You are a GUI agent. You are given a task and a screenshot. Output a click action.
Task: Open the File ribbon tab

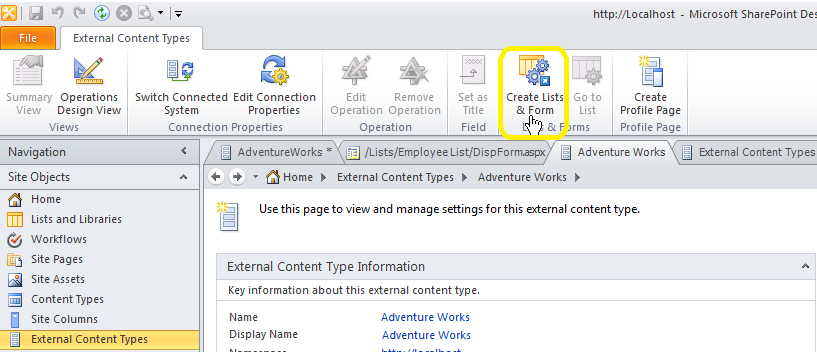[x=28, y=38]
